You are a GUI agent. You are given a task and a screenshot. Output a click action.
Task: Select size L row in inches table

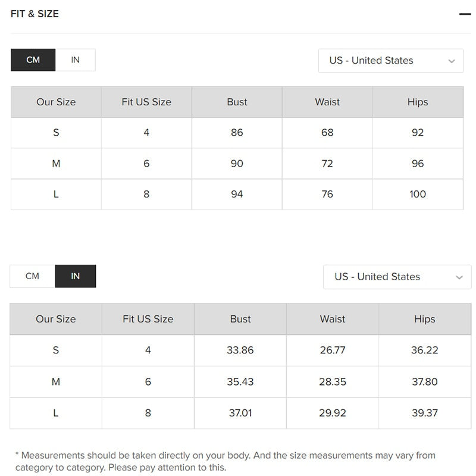click(56, 413)
